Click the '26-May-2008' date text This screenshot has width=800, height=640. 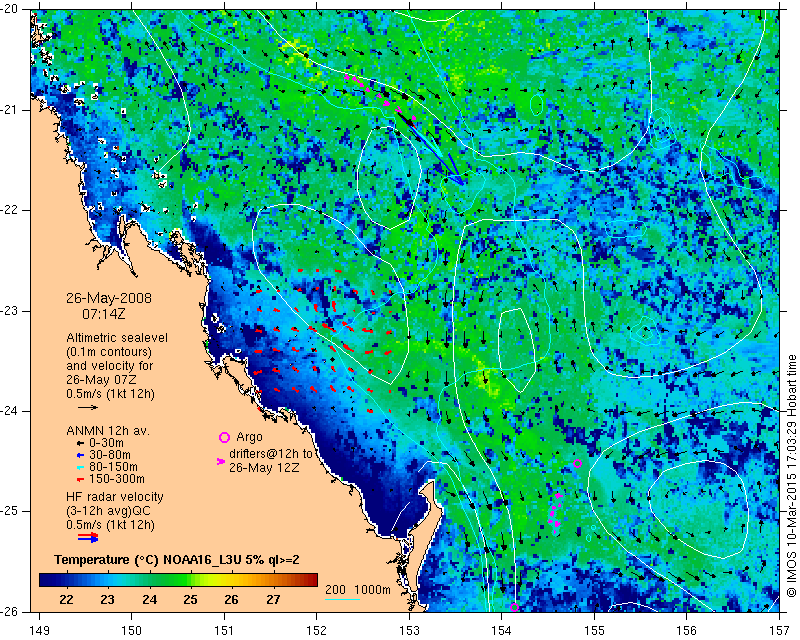pos(109,298)
